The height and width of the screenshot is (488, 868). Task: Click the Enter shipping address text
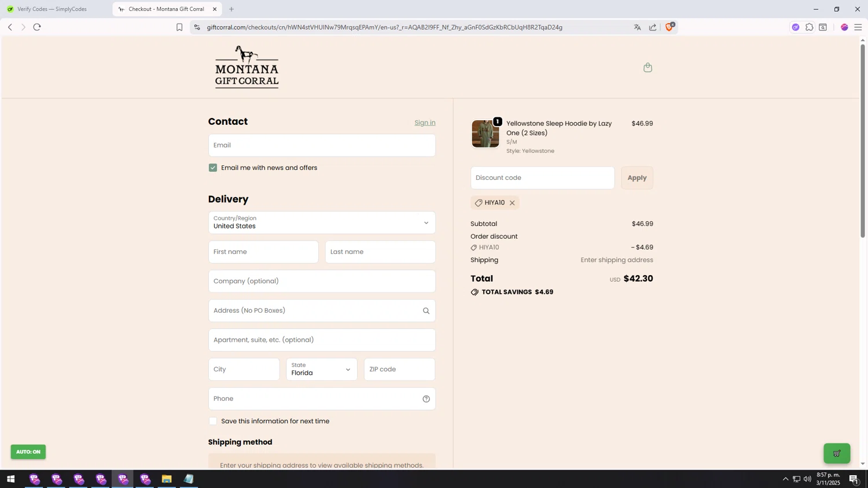pyautogui.click(x=617, y=260)
